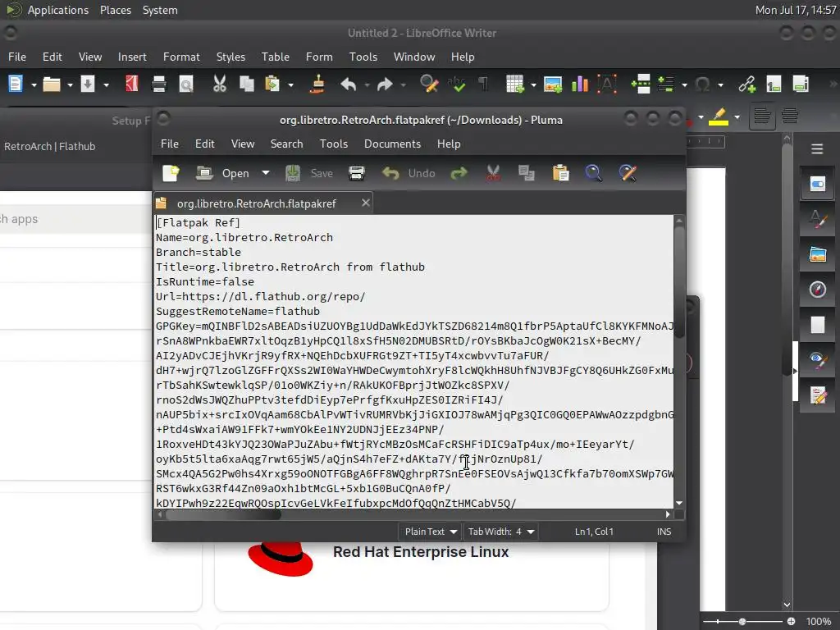Click the Writer zoom slider handle

[x=742, y=622]
